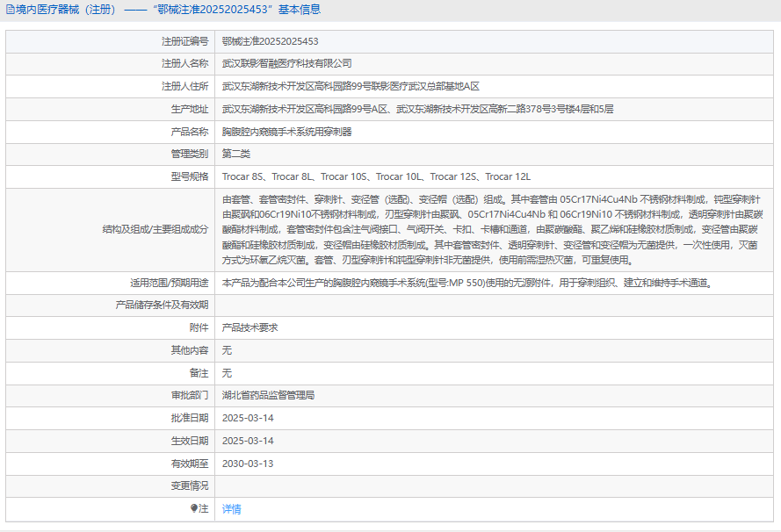Click the label 变更情况

click(x=190, y=485)
